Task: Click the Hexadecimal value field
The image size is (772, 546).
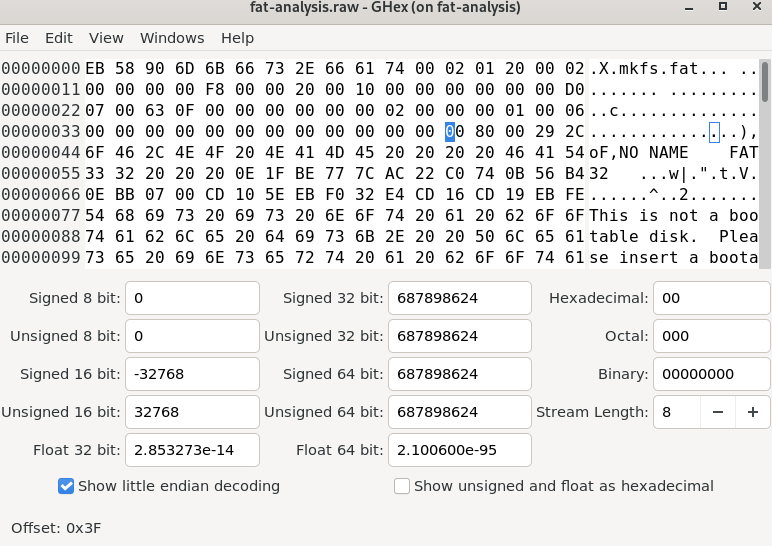Action: tap(711, 298)
